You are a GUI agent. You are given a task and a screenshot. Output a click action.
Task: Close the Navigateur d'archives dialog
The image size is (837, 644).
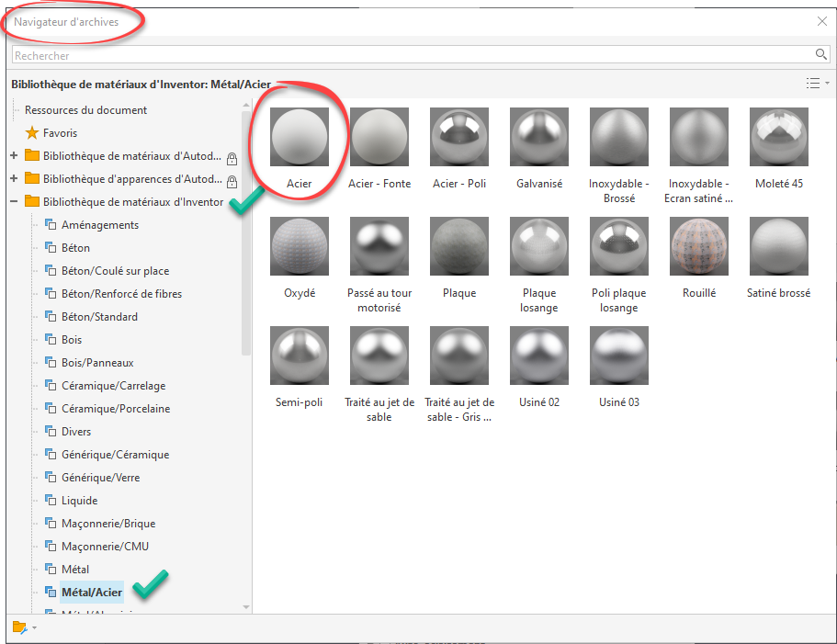coord(822,21)
